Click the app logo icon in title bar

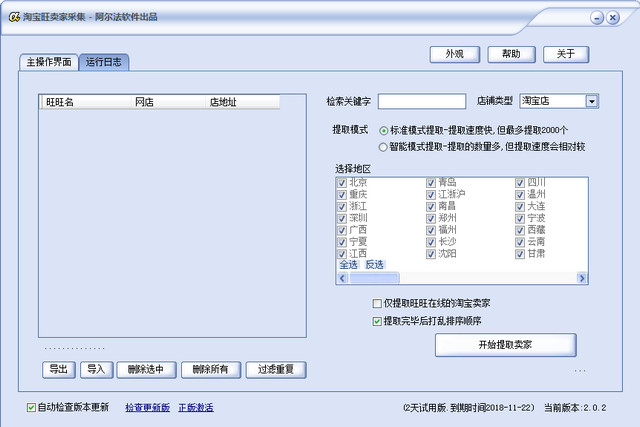coord(14,17)
